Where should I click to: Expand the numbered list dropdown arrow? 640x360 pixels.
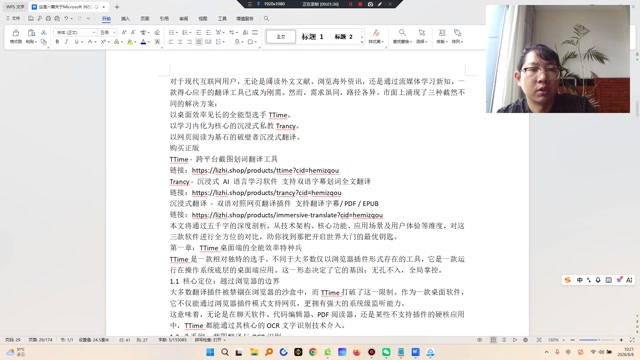[190, 33]
